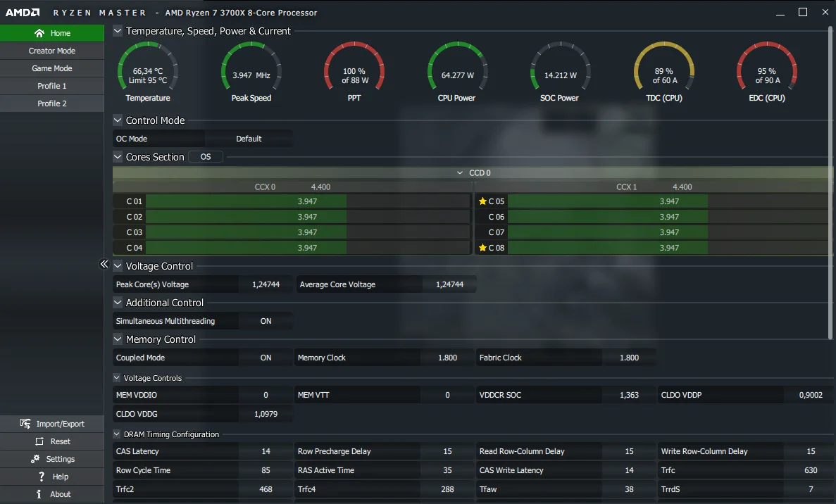The height and width of the screenshot is (504, 836).
Task: Click the Reset button label
Action: click(61, 441)
